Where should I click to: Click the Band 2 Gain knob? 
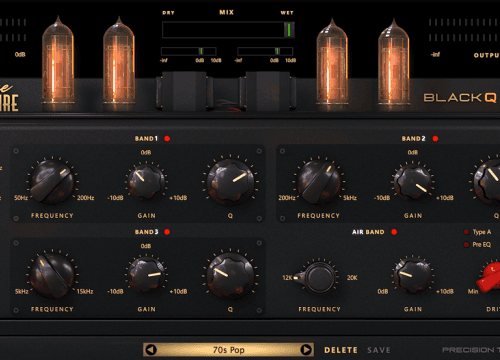[413, 183]
